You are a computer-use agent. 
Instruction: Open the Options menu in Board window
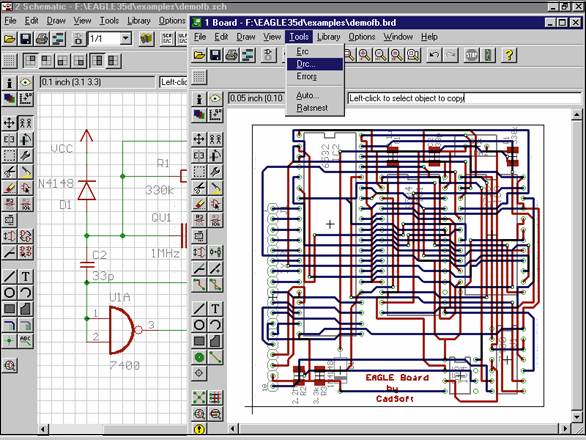click(x=361, y=37)
